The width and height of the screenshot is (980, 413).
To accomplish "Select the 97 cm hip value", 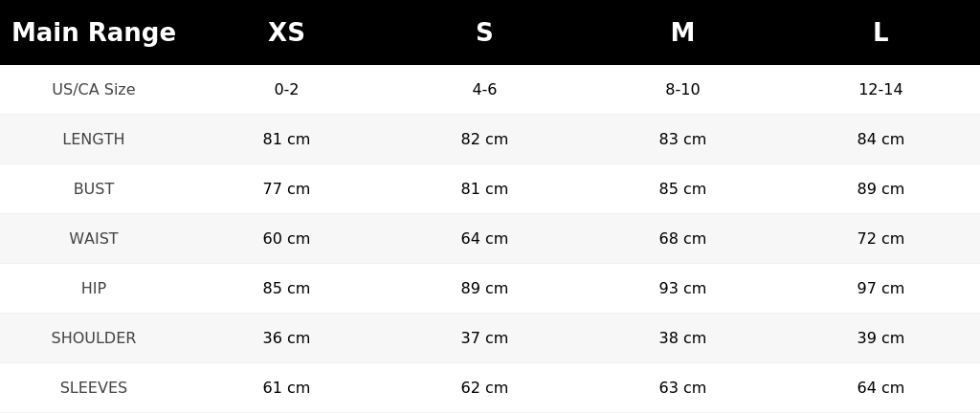I will pyautogui.click(x=880, y=288).
